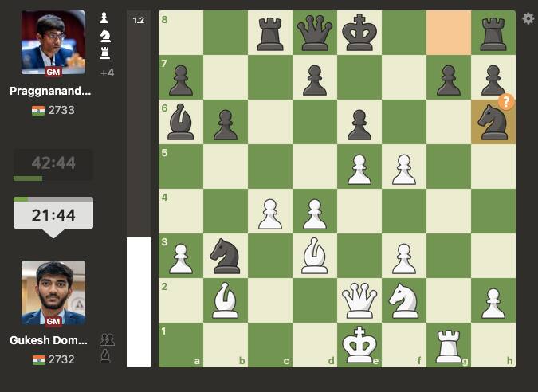The width and height of the screenshot is (538, 392).
Task: Click the captured white pawn icon
Action: click(x=104, y=18)
